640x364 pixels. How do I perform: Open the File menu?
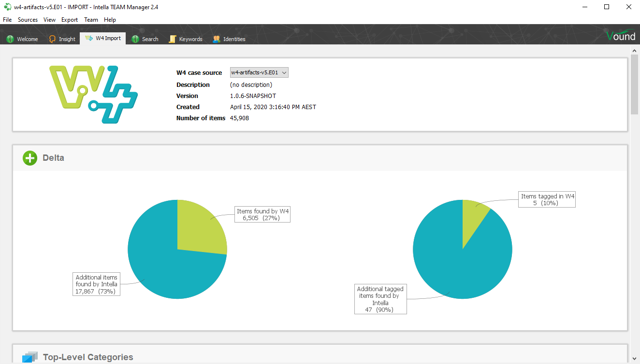click(x=7, y=20)
